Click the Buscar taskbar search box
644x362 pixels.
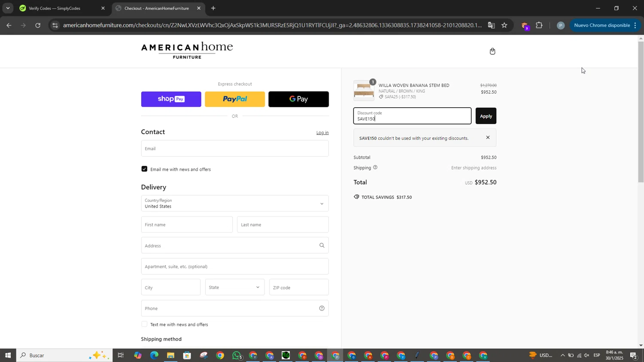point(64,355)
